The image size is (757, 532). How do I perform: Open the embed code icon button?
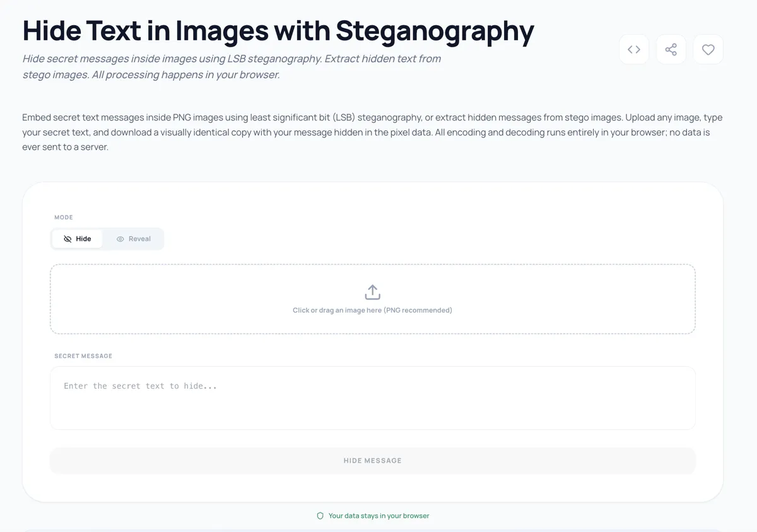[634, 50]
